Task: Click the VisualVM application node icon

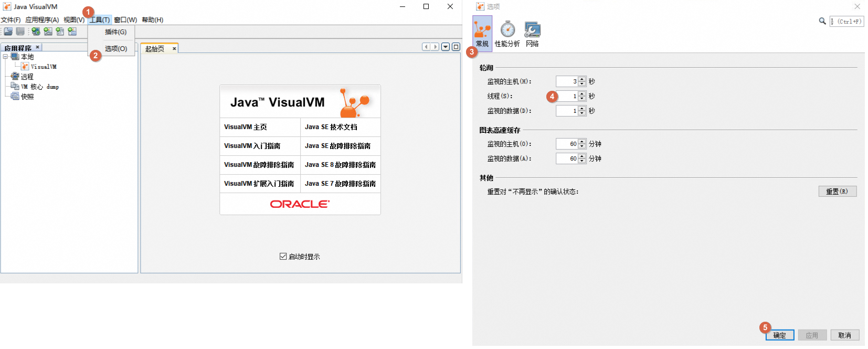Action: [25, 67]
